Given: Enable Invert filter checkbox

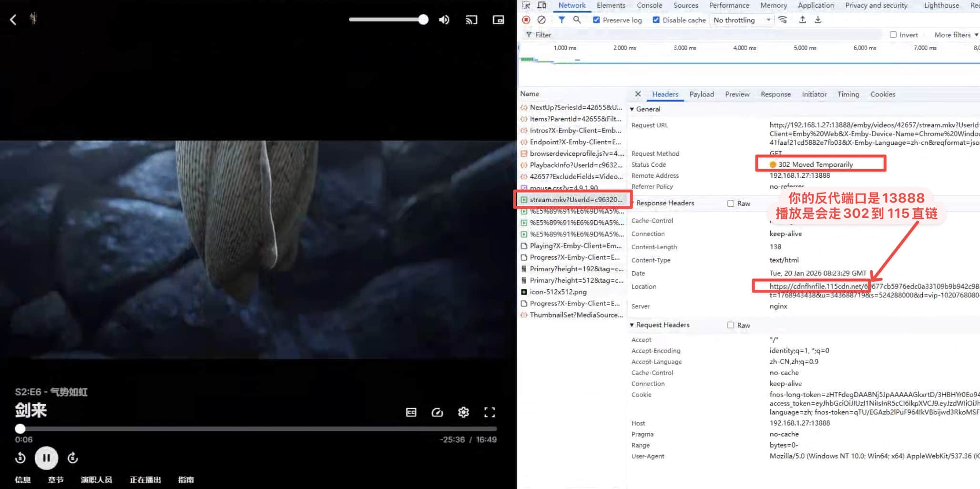Looking at the screenshot, I should click(893, 35).
